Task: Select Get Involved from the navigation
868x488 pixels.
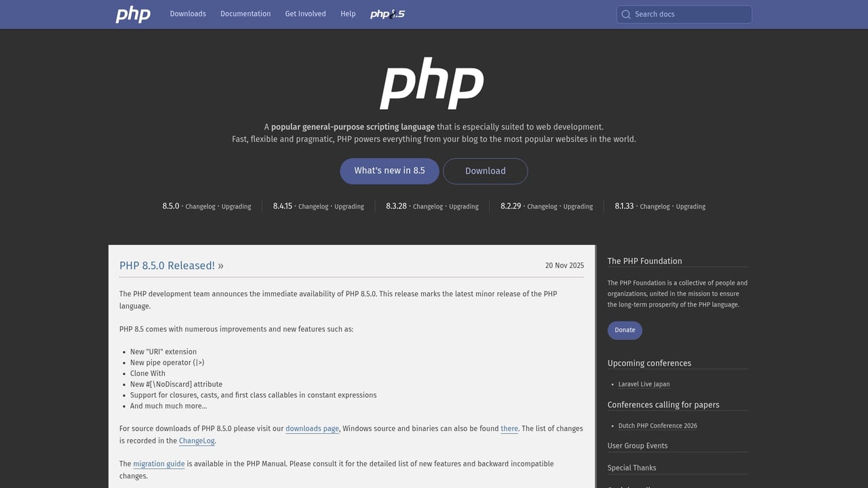Action: 305,14
